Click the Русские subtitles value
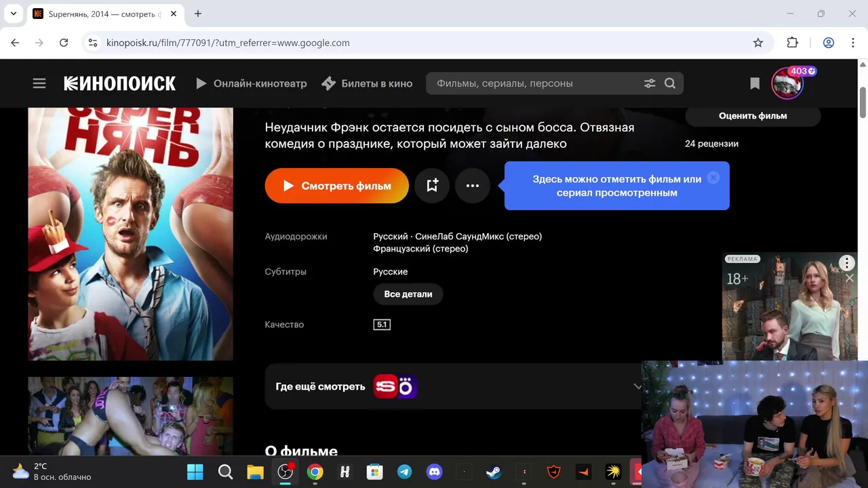Viewport: 868px width, 488px height. tap(391, 272)
